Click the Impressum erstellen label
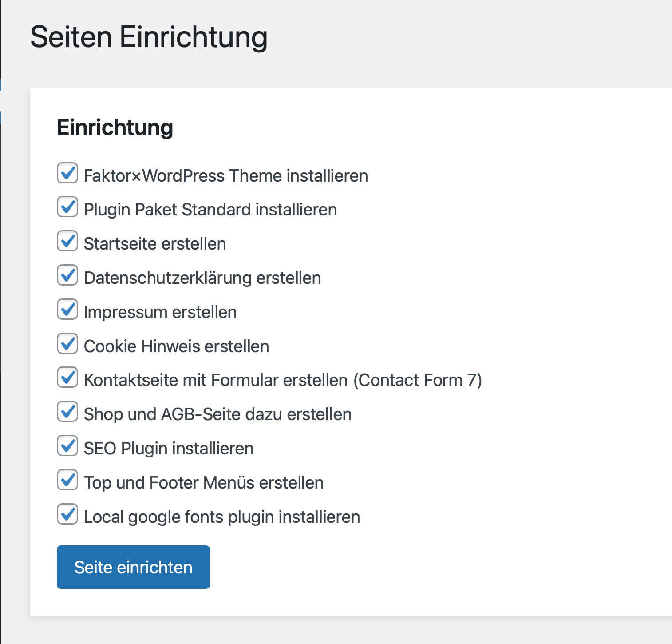 pos(160,312)
